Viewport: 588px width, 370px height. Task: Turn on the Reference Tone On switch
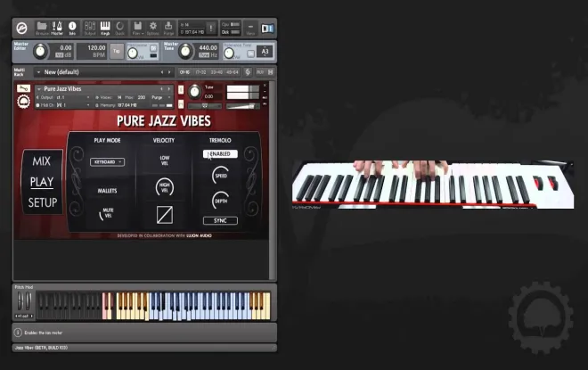click(x=250, y=54)
